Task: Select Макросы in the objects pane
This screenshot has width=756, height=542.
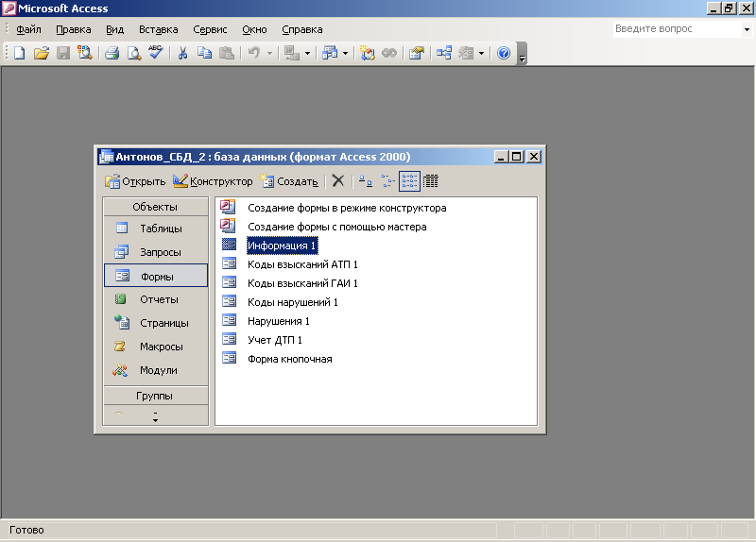Action: [x=155, y=347]
